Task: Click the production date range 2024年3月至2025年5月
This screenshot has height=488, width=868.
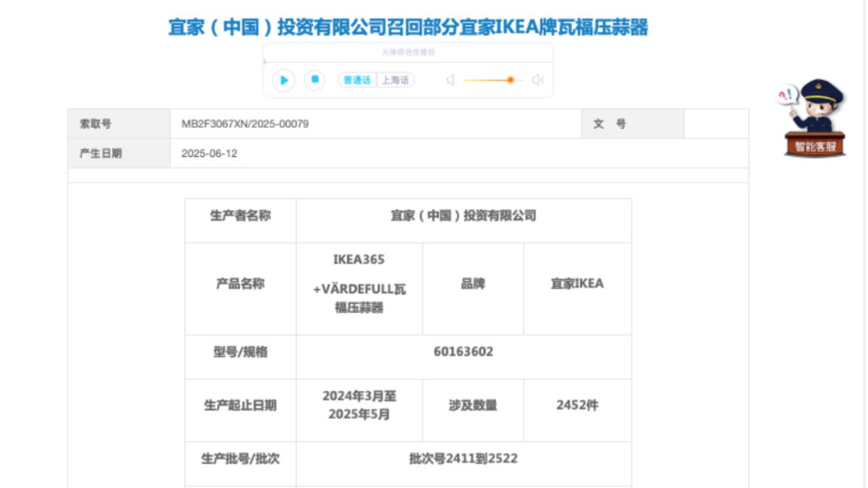Action: pyautogui.click(x=359, y=406)
